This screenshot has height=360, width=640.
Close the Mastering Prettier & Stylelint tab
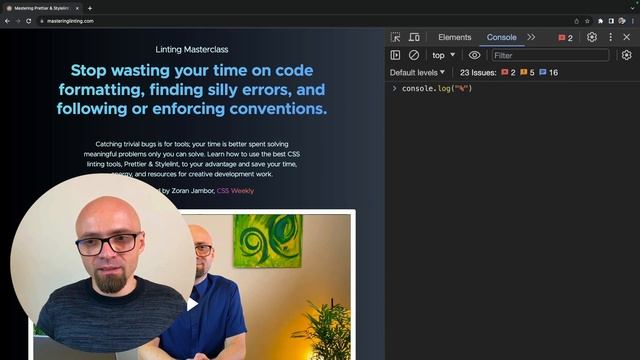[x=77, y=8]
